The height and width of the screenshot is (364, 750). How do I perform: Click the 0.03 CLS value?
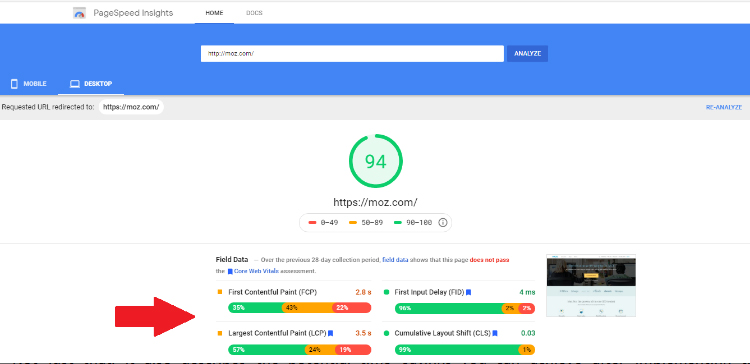528,333
